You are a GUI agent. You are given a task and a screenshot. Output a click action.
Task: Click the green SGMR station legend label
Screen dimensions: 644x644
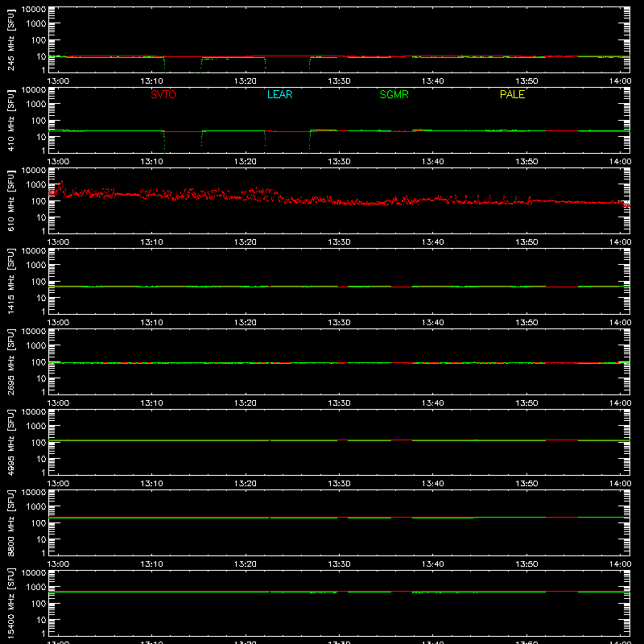pyautogui.click(x=394, y=94)
